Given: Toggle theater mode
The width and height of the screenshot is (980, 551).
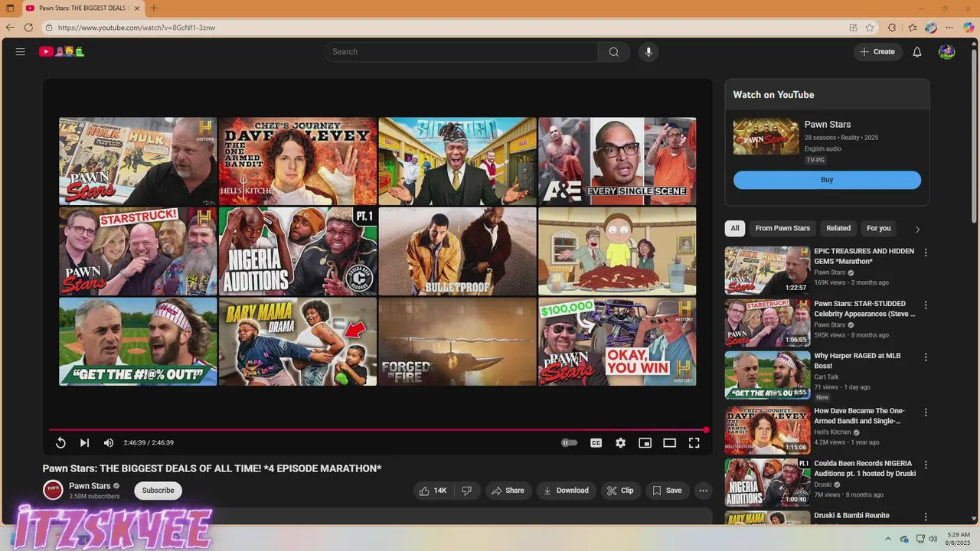Looking at the screenshot, I should (669, 442).
